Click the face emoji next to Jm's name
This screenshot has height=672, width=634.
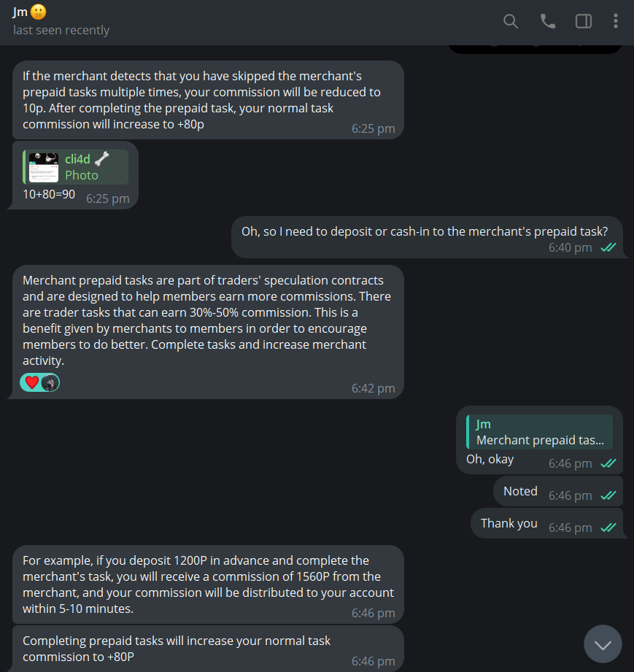[38, 12]
